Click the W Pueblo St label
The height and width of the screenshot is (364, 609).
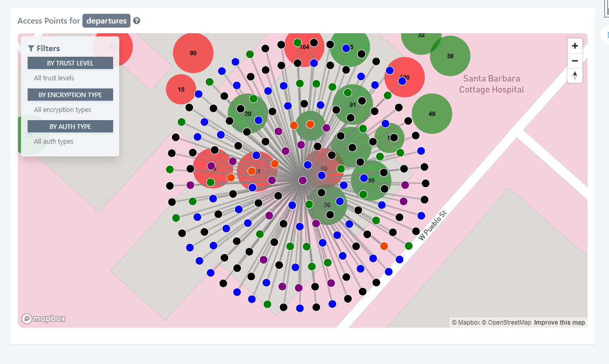(x=432, y=225)
